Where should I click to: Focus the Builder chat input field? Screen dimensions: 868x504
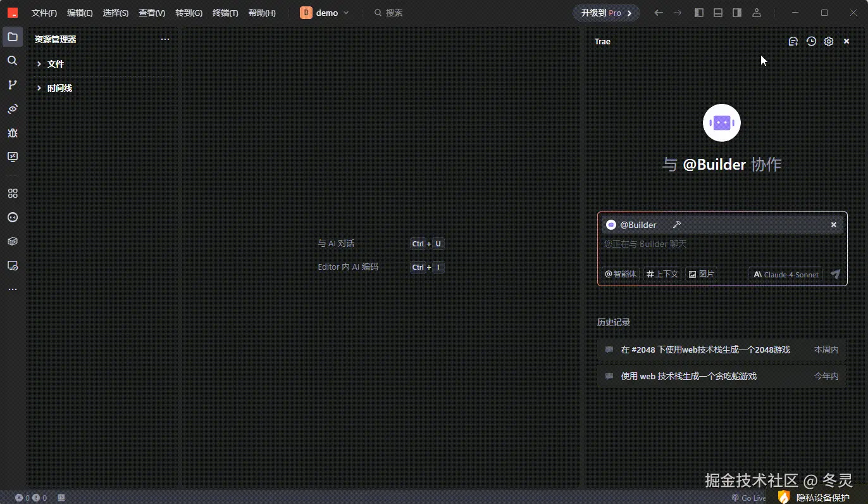(x=722, y=244)
